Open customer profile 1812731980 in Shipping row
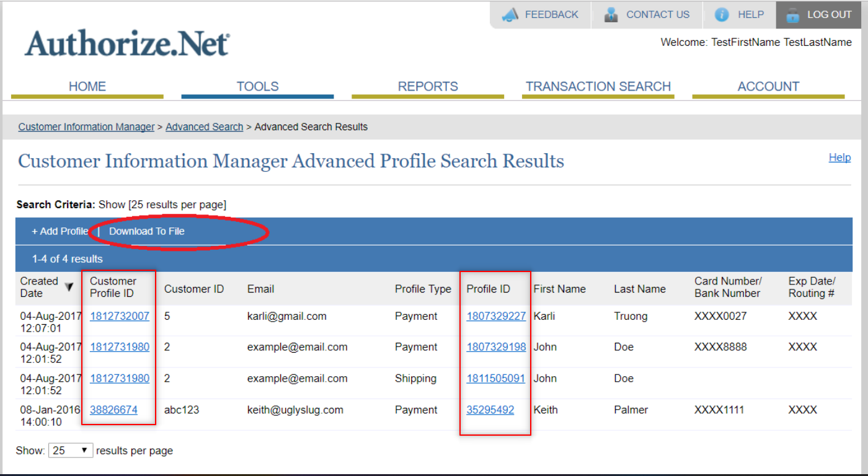The height and width of the screenshot is (476, 868). [x=120, y=378]
